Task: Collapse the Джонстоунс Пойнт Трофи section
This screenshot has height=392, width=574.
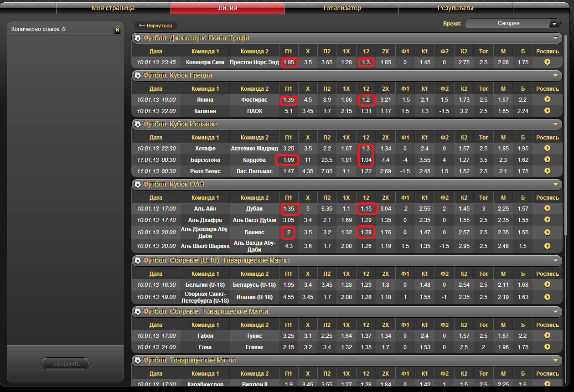Action: coord(555,38)
